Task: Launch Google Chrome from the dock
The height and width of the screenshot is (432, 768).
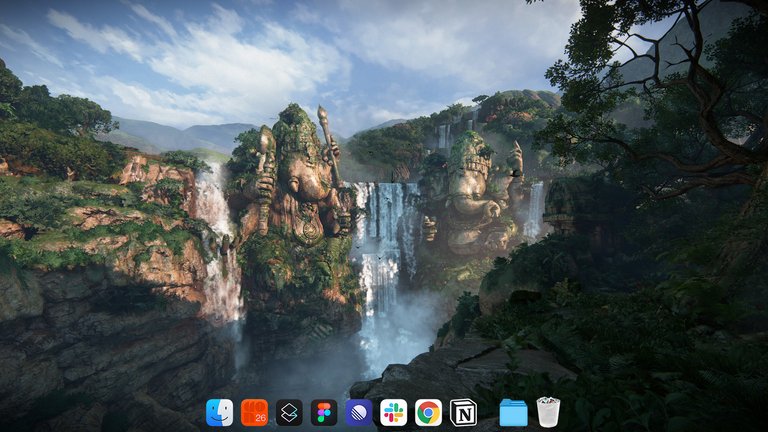Action: point(428,412)
